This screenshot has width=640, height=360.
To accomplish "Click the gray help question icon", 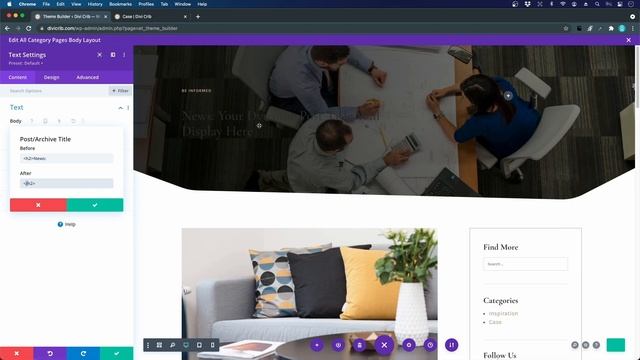I will (596, 345).
